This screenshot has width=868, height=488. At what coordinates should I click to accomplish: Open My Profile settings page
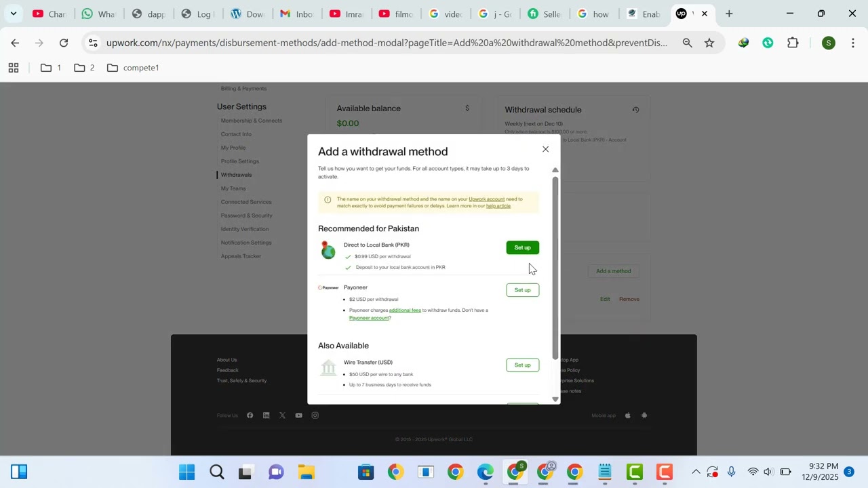(233, 148)
